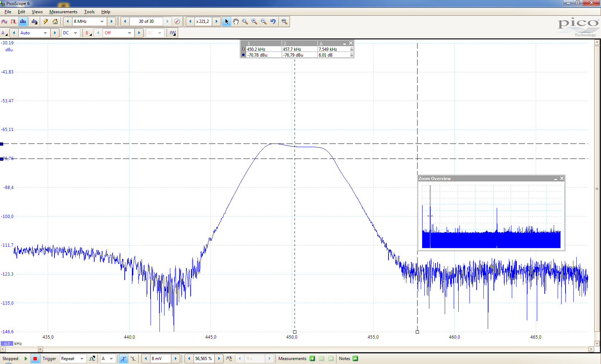This screenshot has width=601, height=364.
Task: Switch to Persistence mode
Action: pos(14,21)
